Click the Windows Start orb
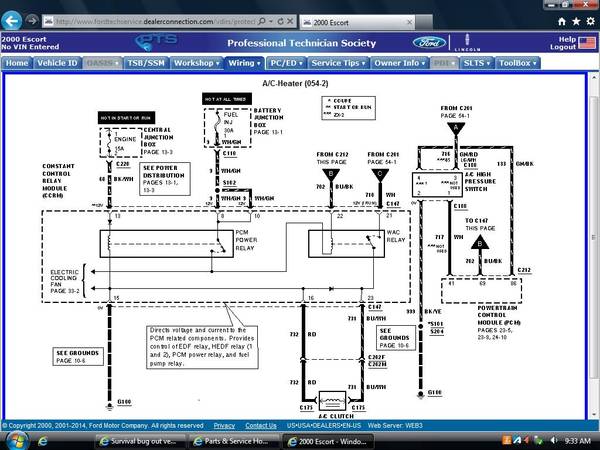 pos(16,441)
